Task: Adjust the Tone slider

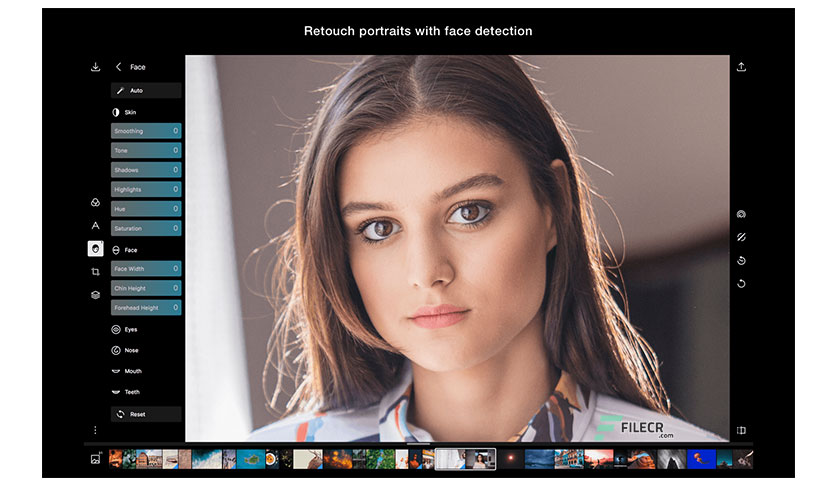Action: [146, 150]
